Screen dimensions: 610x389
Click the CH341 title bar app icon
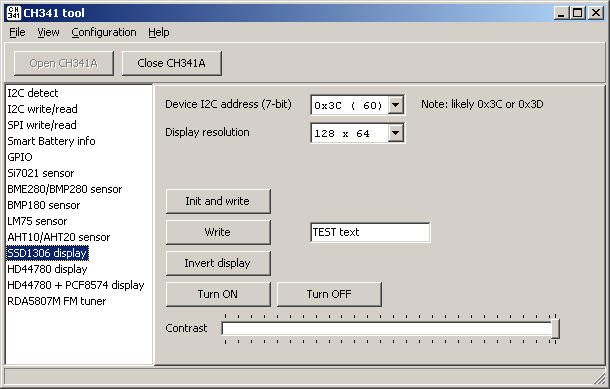14,13
